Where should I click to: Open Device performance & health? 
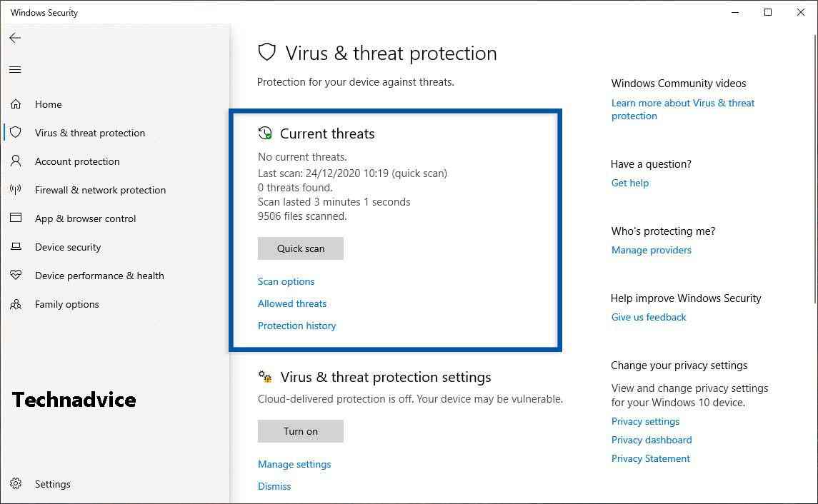point(99,276)
